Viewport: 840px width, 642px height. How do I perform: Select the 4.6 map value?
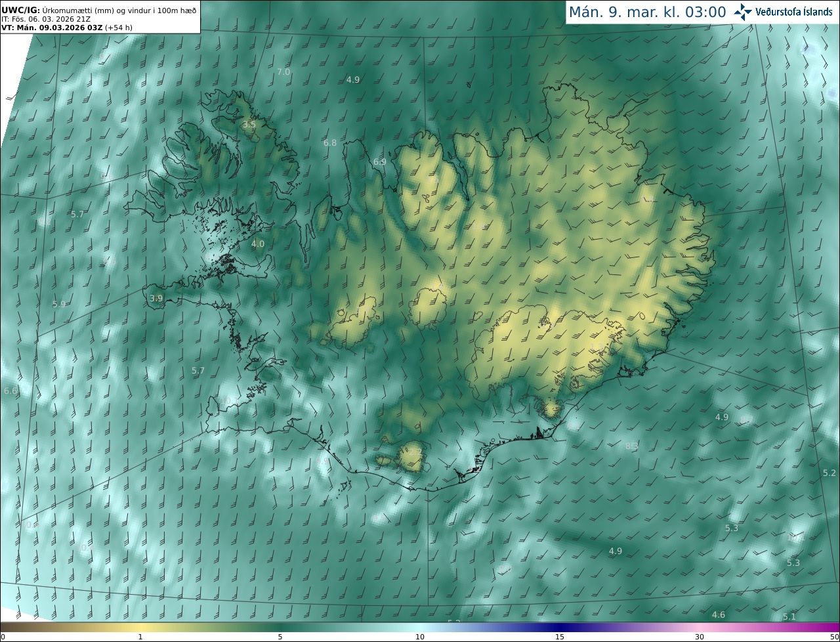(x=719, y=615)
